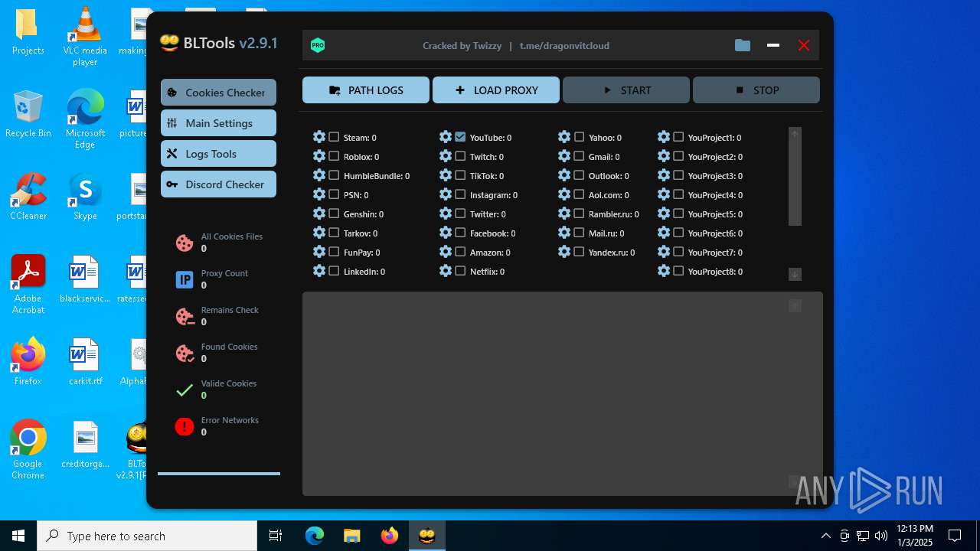
Task: Open settings gear for Roblox
Action: click(x=319, y=156)
